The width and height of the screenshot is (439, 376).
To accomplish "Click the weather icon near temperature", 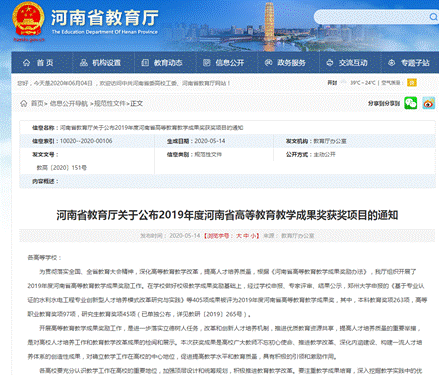I will 344,82.
